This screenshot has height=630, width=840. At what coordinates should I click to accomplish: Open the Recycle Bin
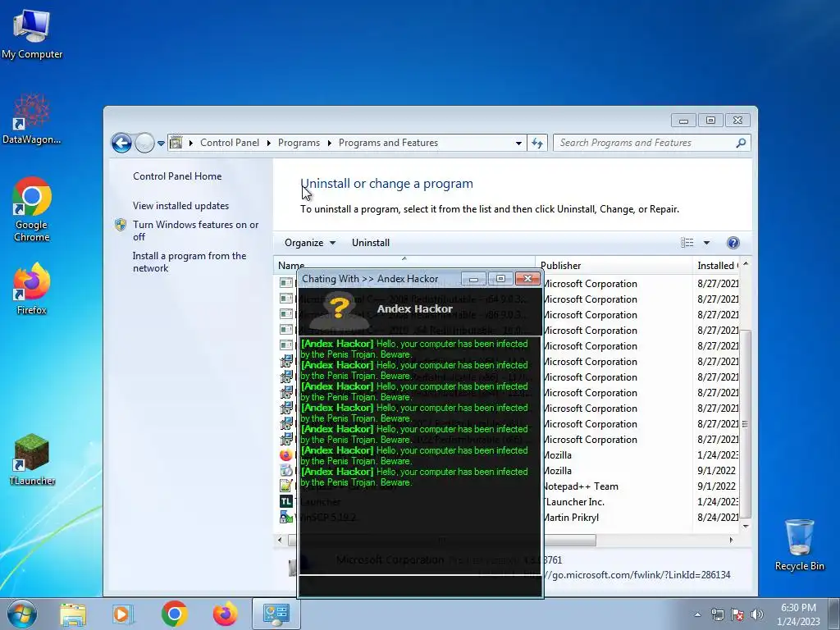[799, 545]
